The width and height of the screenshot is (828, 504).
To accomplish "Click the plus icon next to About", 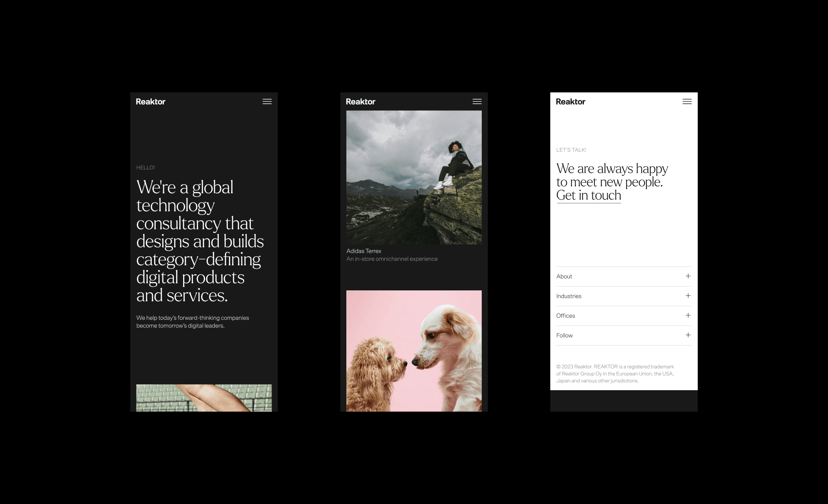I will click(x=688, y=276).
